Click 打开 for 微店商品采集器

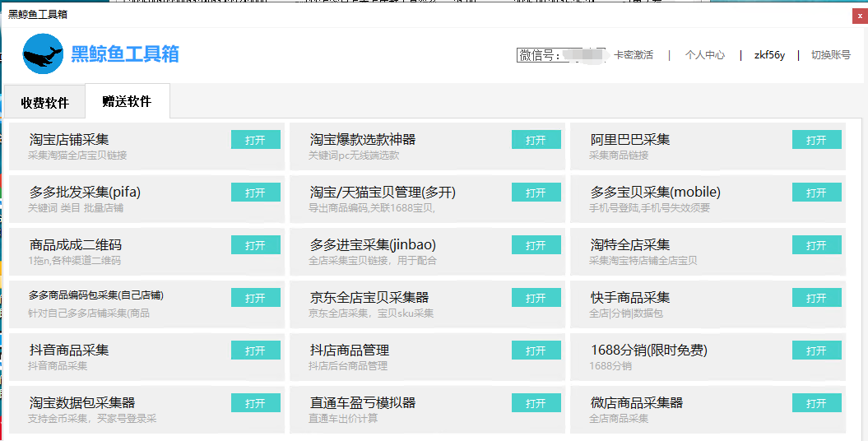pyautogui.click(x=816, y=403)
